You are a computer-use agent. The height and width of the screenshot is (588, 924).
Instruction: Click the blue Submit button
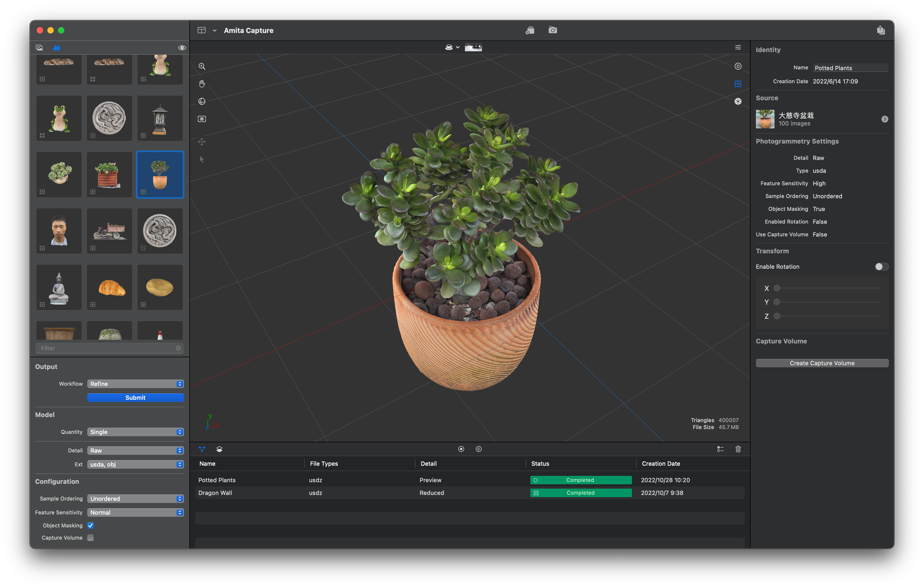click(135, 397)
